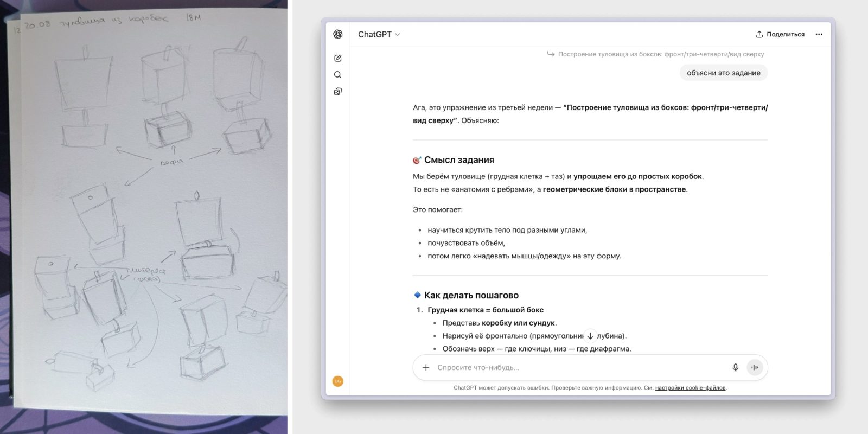Click the target emoji before Смысл задания

click(417, 160)
